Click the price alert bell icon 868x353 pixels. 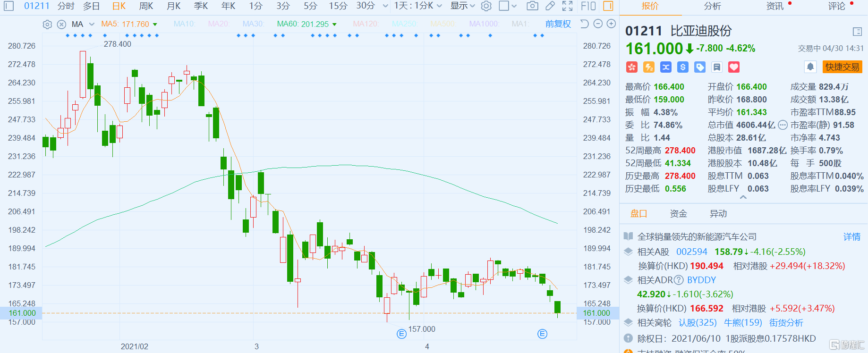point(810,67)
